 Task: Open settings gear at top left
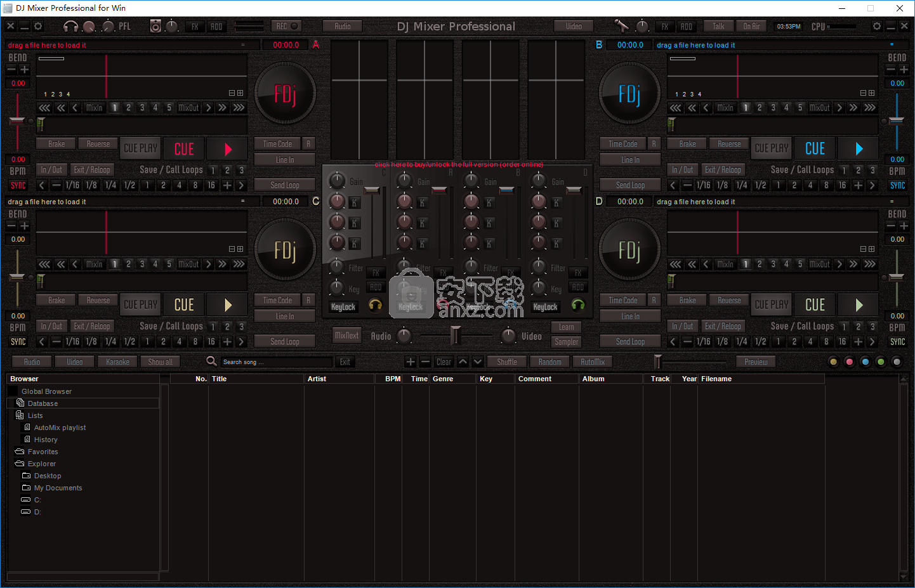[x=38, y=26]
